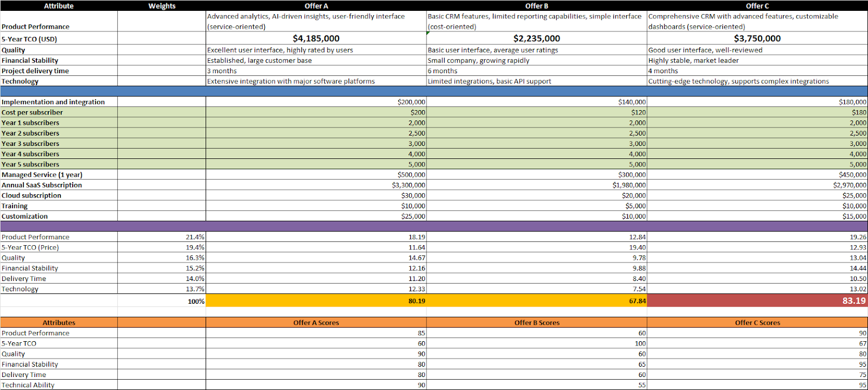Click 'Limited integrations, basic API support' cell
Screen dimensions: 868x390
pos(537,81)
